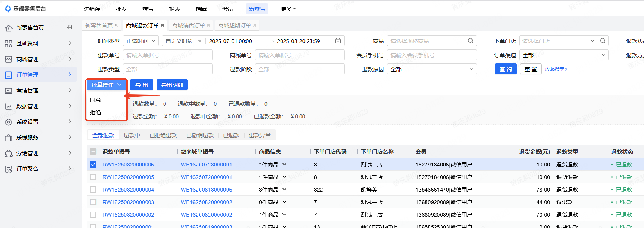Check row RW16250820000004 checkbox
This screenshot has width=644, height=228.
tap(93, 190)
